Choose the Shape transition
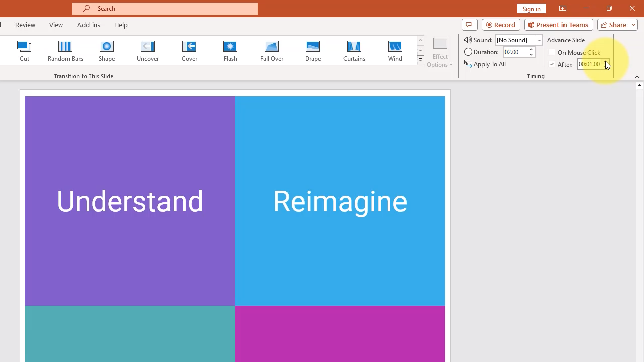Screen dimensions: 644x362 107,51
